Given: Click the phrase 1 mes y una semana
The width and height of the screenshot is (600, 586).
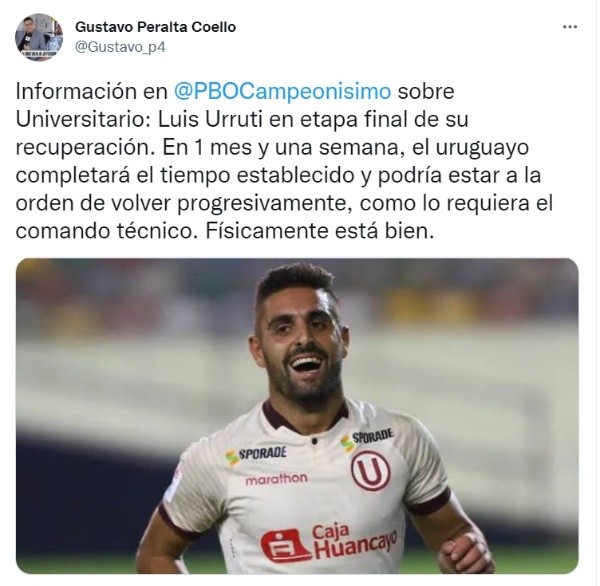Looking at the screenshot, I should click(296, 148).
